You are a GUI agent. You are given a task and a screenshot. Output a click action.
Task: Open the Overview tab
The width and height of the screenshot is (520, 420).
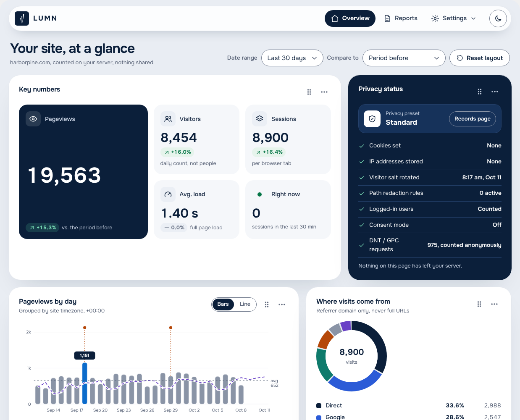pos(350,18)
